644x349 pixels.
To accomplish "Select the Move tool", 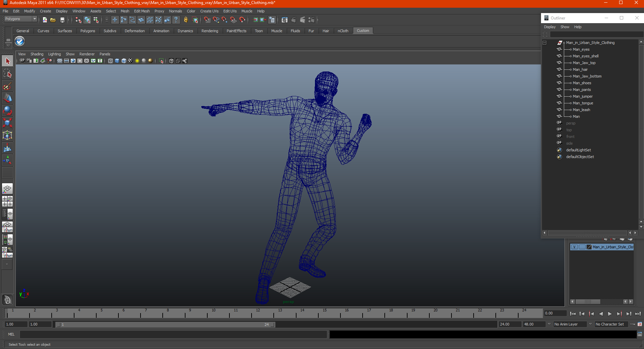I will pyautogui.click(x=7, y=98).
